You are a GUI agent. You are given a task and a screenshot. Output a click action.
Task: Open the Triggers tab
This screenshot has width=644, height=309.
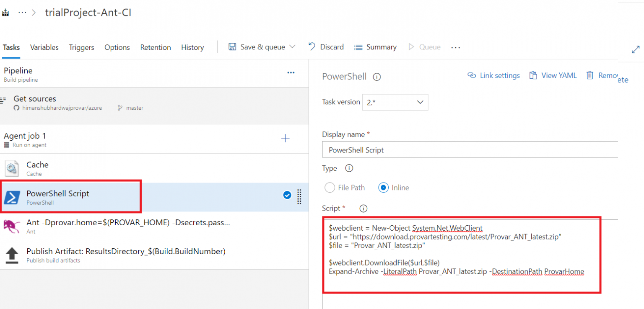81,47
